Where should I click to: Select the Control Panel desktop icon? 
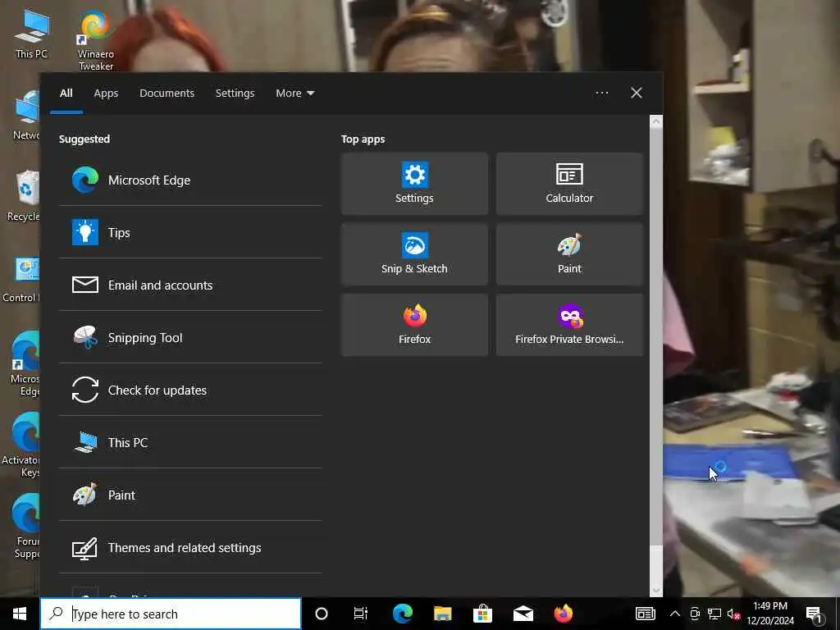point(21,279)
